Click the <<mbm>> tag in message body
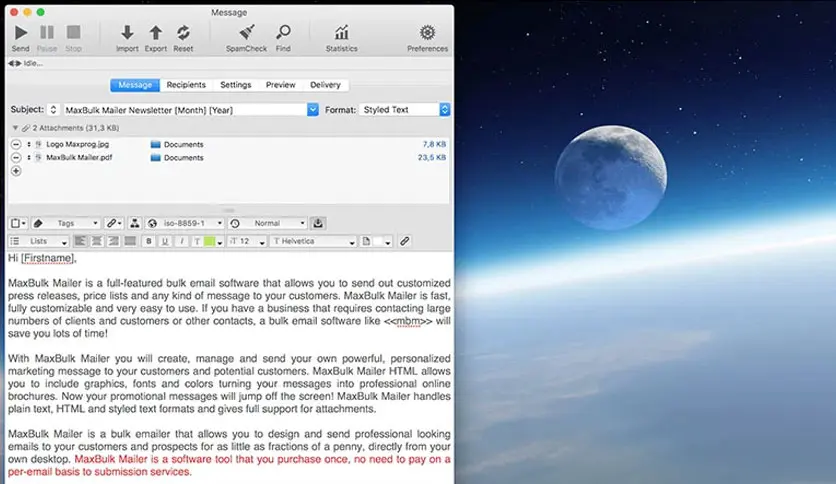The width and height of the screenshot is (836, 484). [x=408, y=321]
